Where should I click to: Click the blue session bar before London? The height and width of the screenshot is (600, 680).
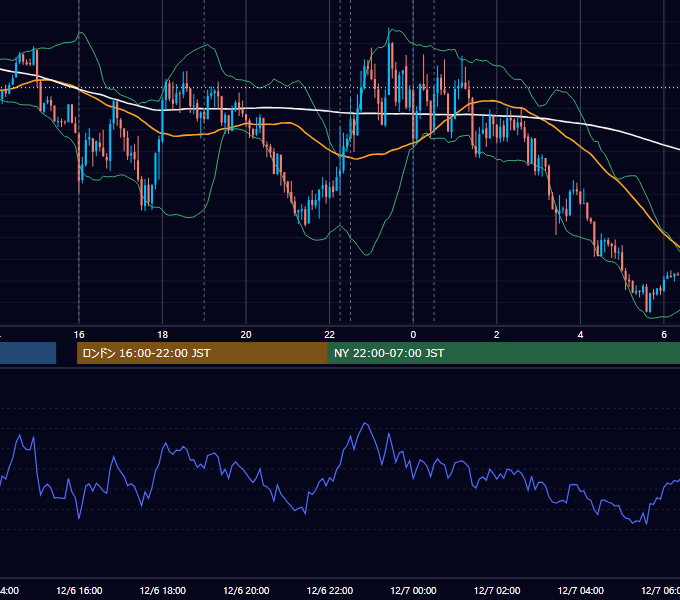(28, 353)
